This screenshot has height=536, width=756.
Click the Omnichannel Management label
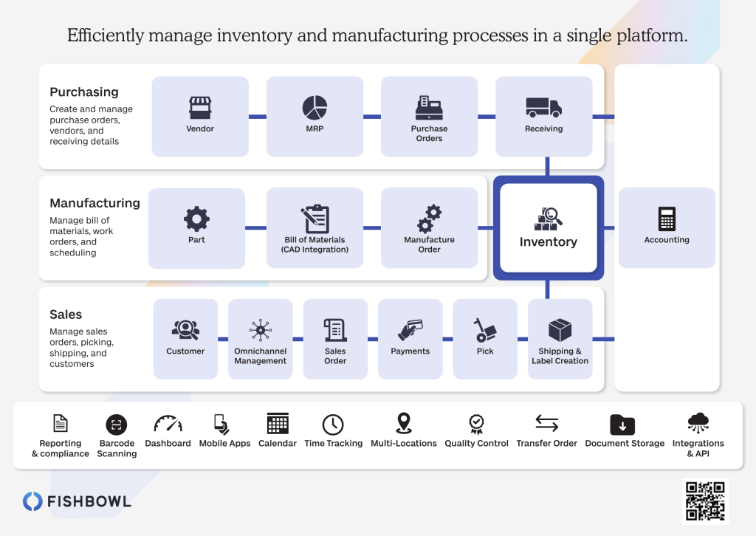coord(261,356)
